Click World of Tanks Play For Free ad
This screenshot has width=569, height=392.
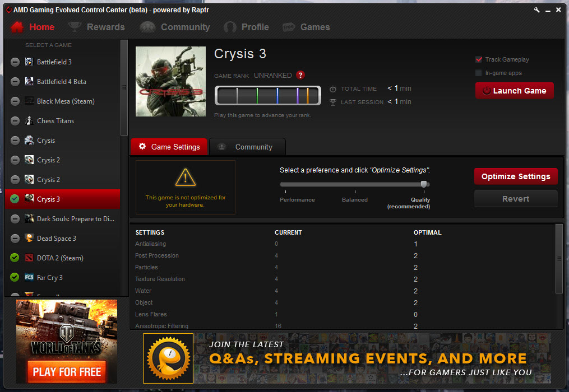[x=67, y=341]
